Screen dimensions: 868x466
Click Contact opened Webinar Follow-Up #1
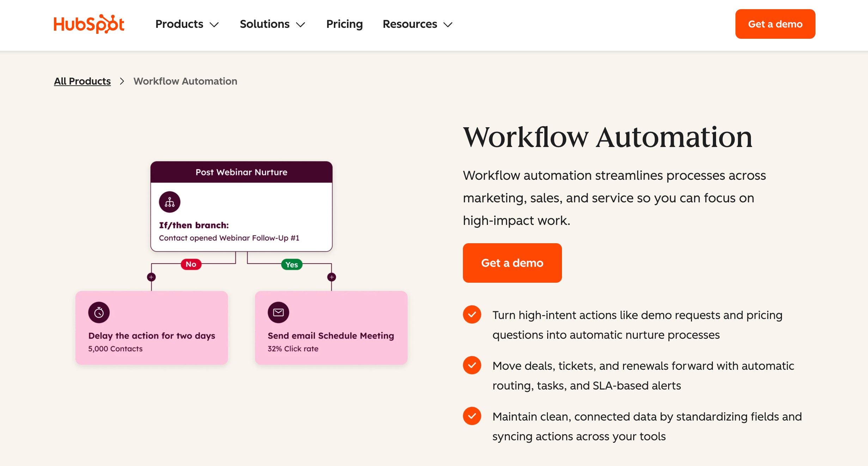[x=229, y=238]
